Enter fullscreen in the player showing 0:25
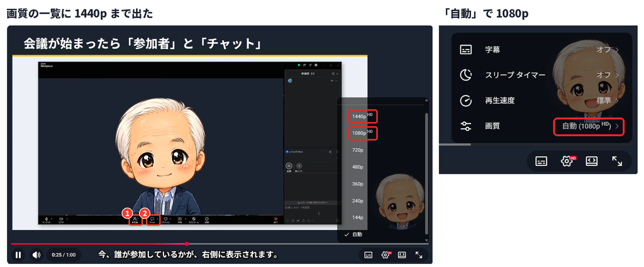This screenshot has width=644, height=267. coord(419,254)
